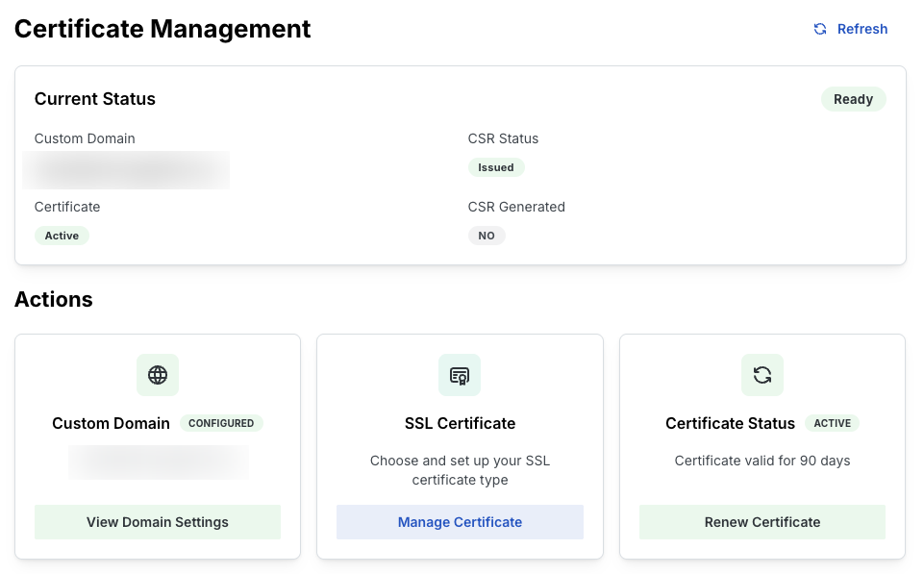Viewport: 924px width, 574px height.
Task: Click the Custom Domain card title
Action: pos(111,423)
